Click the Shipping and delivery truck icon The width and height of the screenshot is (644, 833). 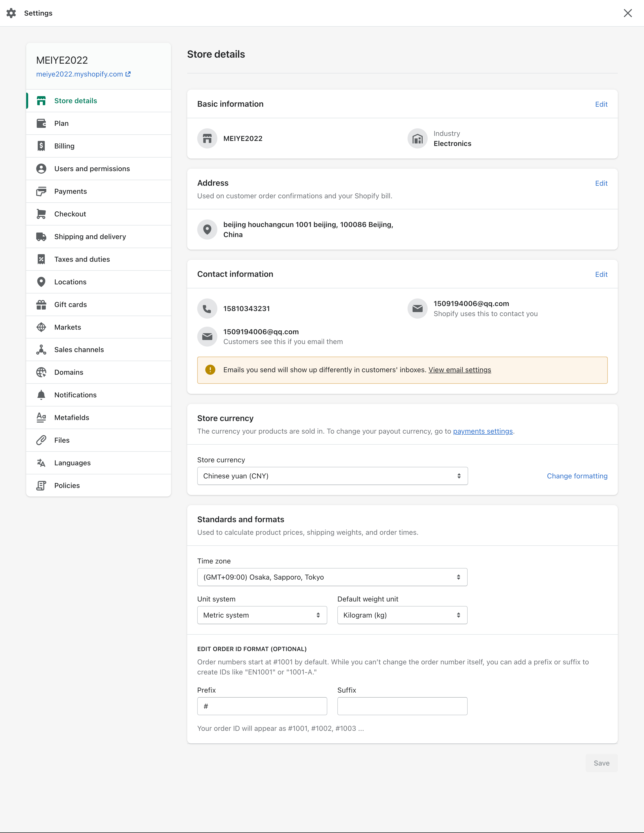click(x=41, y=237)
